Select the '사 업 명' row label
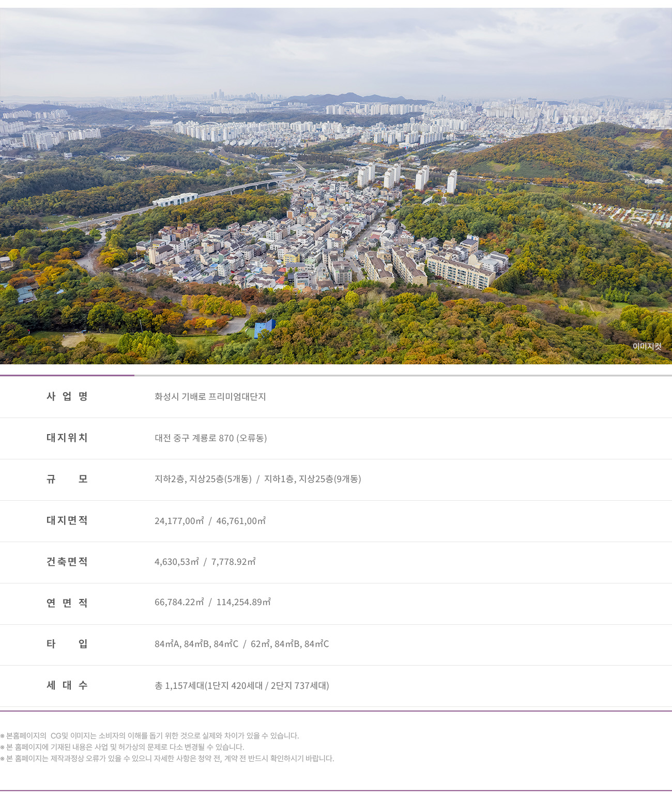The height and width of the screenshot is (801, 672). coord(67,396)
